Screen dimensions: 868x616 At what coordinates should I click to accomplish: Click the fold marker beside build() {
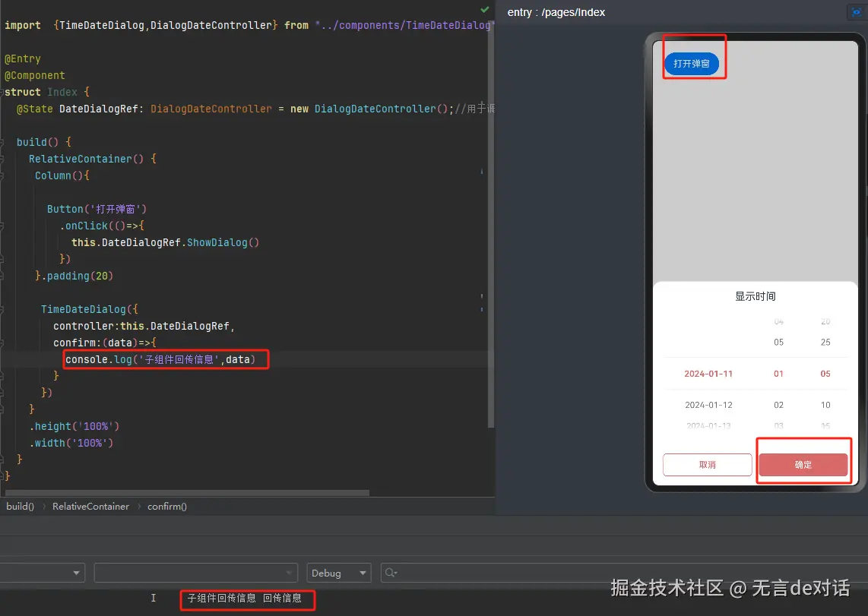[x=2, y=142]
